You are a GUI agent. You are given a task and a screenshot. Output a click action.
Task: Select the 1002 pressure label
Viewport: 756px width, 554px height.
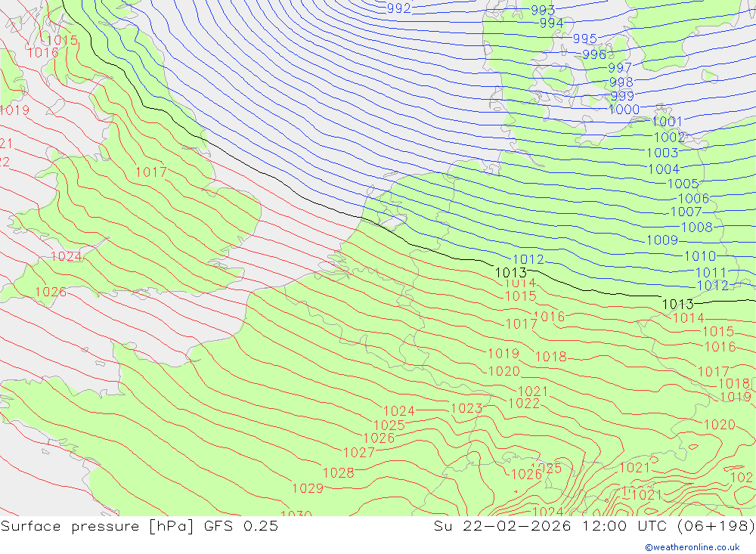[x=669, y=138]
